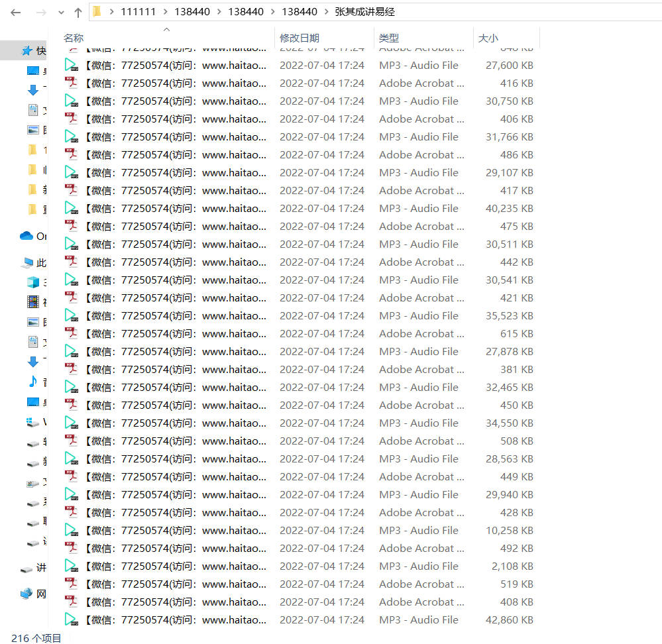Select the This PC computer icon in sidebar
The image size is (662, 644).
pos(28,263)
